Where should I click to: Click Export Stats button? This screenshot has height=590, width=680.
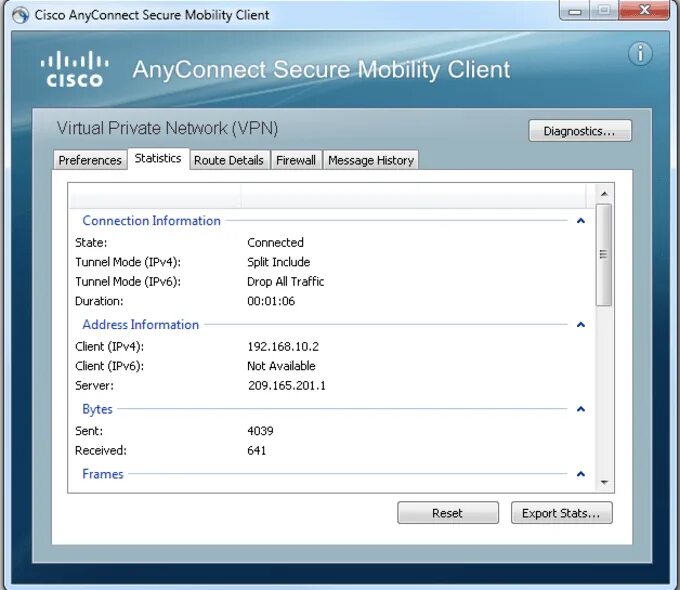pyautogui.click(x=561, y=513)
